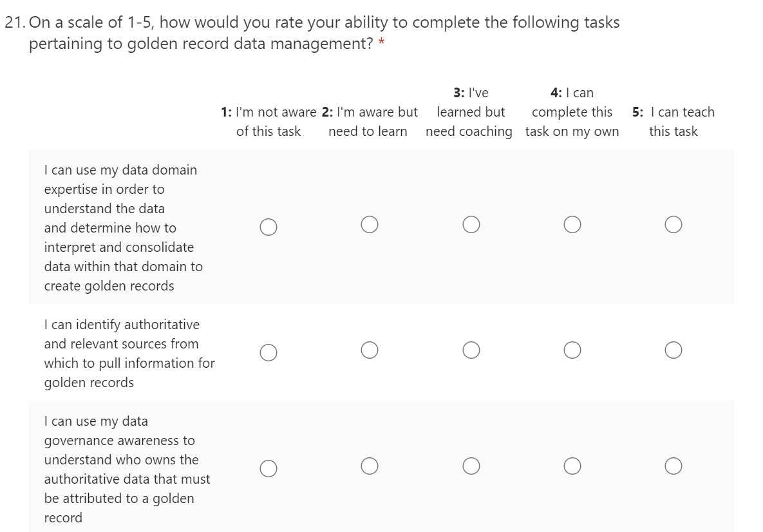763x532 pixels.
Task: Rate data governance awareness as 3
Action: click(x=471, y=466)
